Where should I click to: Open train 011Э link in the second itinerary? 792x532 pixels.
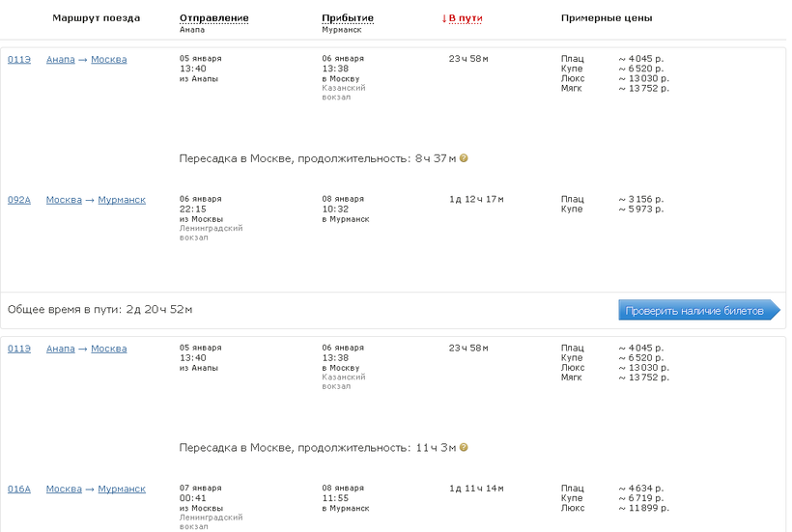[x=19, y=349]
